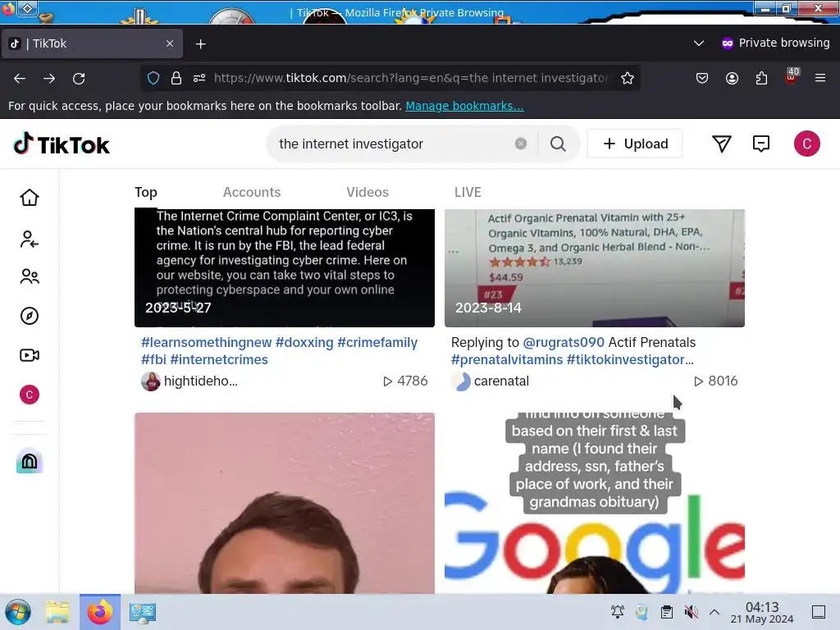Open the inbox notifications icon
Viewport: 840px width, 630px height.
click(x=760, y=144)
